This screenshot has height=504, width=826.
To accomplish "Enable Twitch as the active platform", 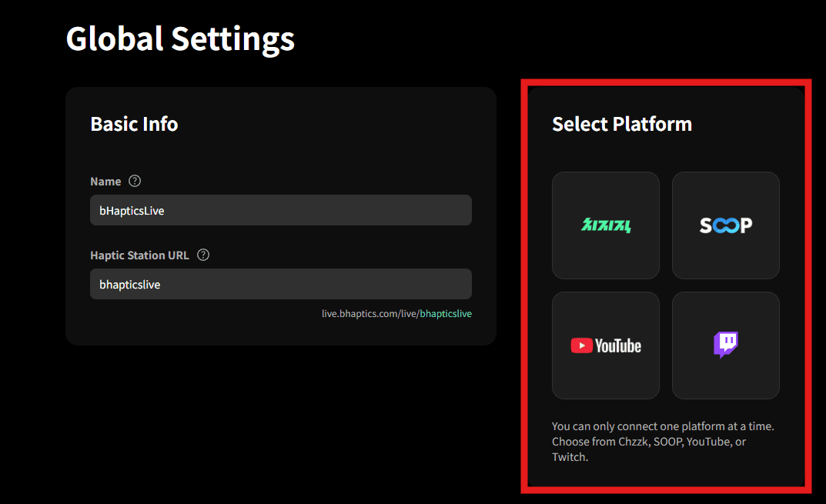I will tap(724, 345).
